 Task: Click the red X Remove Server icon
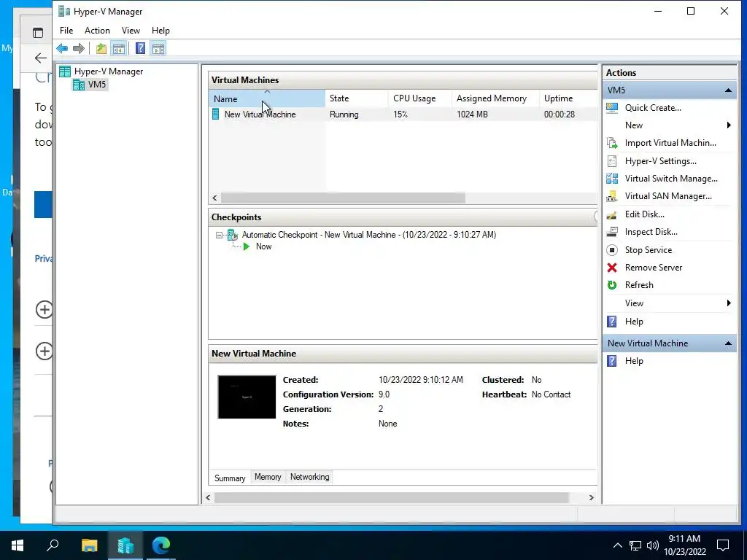(612, 268)
